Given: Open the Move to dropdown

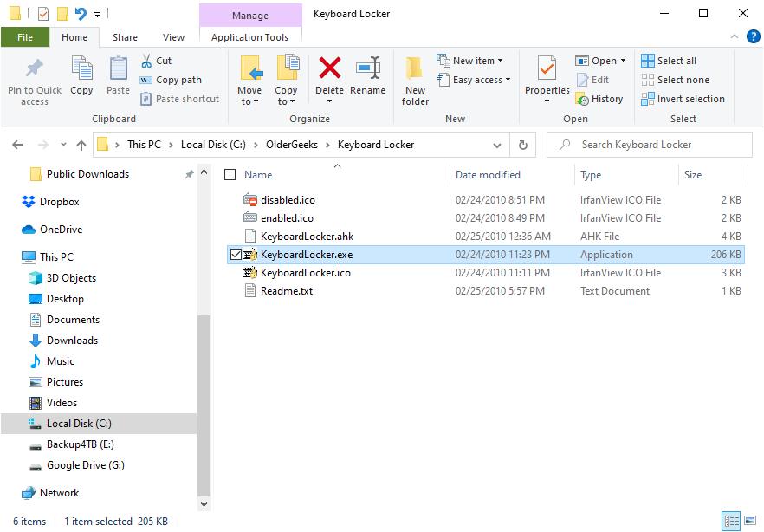Looking at the screenshot, I should pyautogui.click(x=249, y=96).
